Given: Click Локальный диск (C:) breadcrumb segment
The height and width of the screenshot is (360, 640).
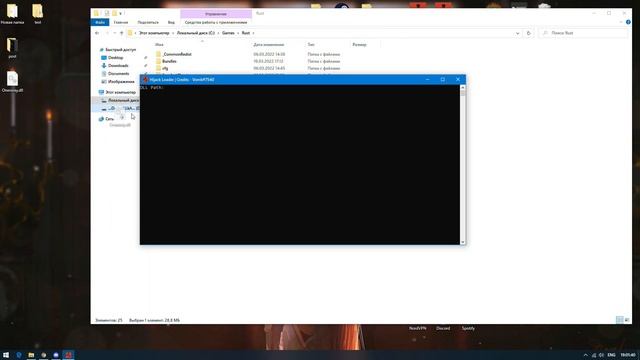Looking at the screenshot, I should pyautogui.click(x=196, y=33).
